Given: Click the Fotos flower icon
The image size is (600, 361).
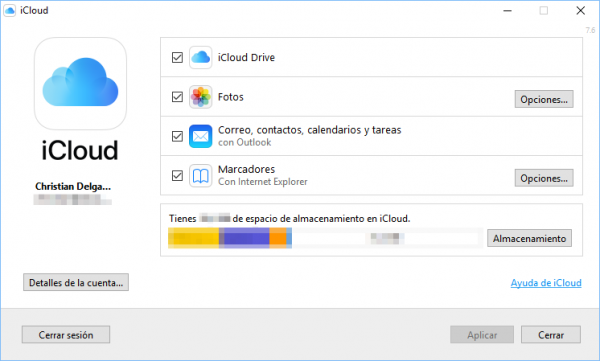Looking at the screenshot, I should pos(201,97).
